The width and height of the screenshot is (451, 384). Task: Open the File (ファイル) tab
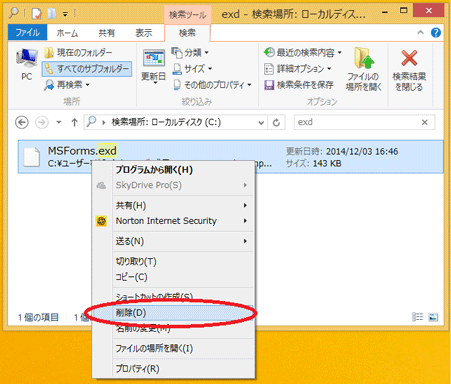click(27, 33)
